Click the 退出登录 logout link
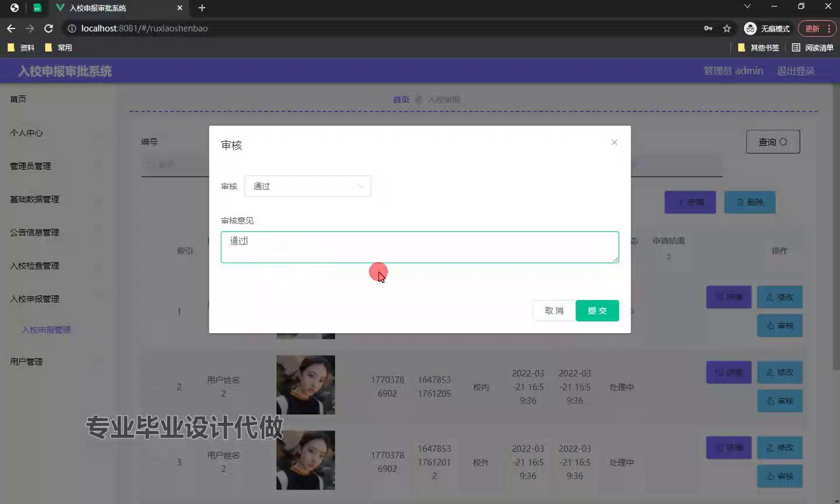The width and height of the screenshot is (840, 504). click(x=796, y=71)
